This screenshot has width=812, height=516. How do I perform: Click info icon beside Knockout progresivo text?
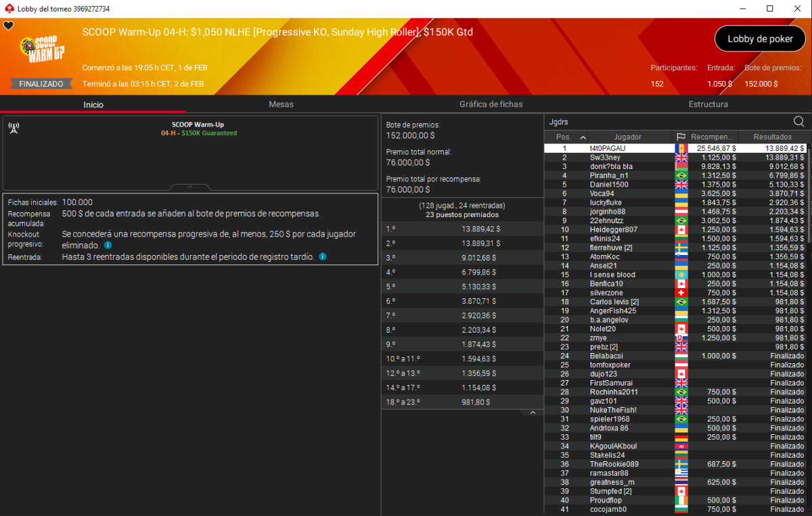(108, 245)
